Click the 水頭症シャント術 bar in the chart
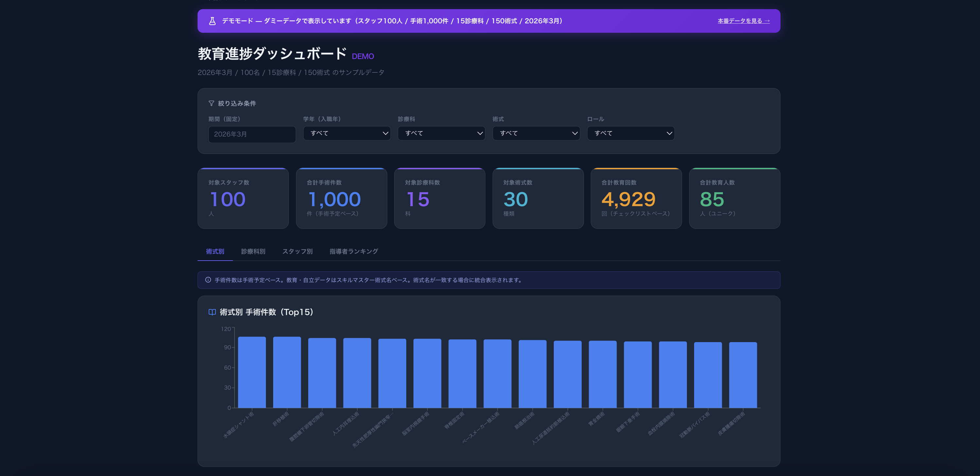This screenshot has height=476, width=980. coord(252,373)
